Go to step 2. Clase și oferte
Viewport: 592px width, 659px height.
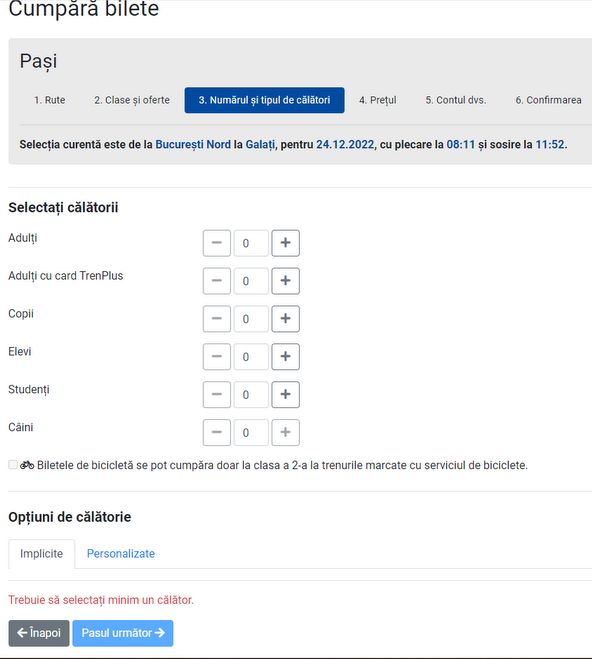pos(132,100)
